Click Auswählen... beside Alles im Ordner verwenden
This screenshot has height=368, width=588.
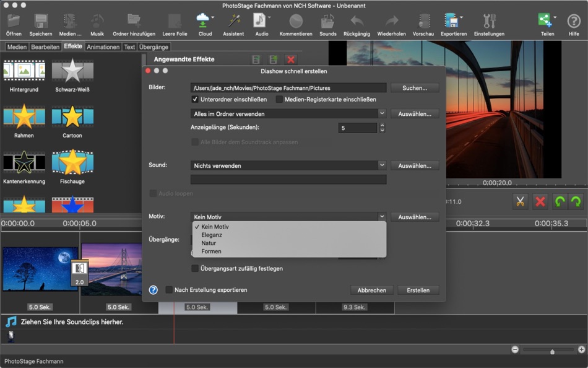pos(415,114)
